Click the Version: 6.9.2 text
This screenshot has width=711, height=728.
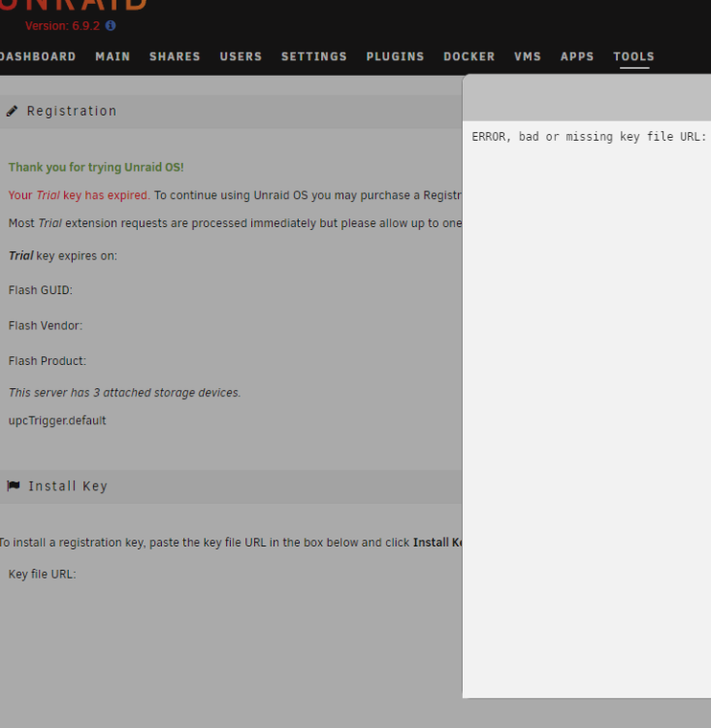pyautogui.click(x=62, y=25)
